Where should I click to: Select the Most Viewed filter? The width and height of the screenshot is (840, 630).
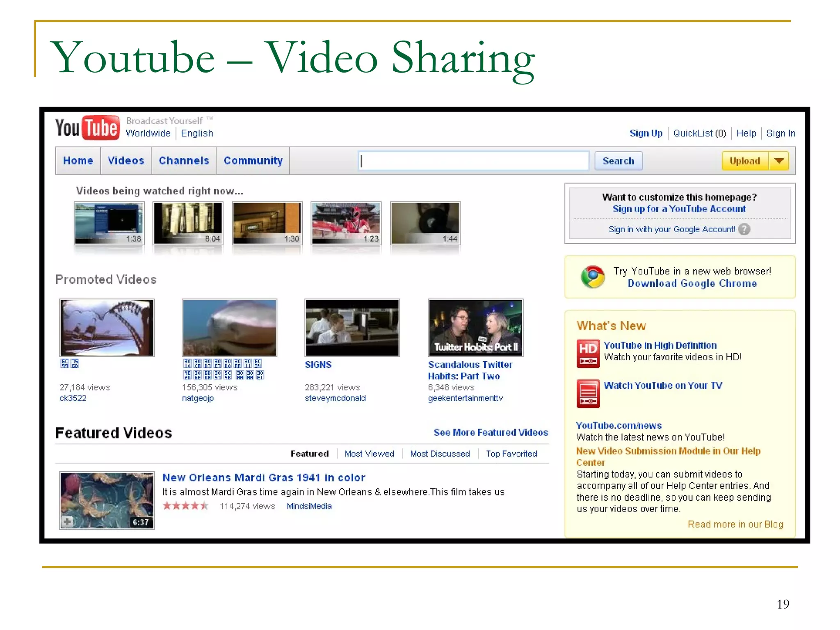(369, 454)
